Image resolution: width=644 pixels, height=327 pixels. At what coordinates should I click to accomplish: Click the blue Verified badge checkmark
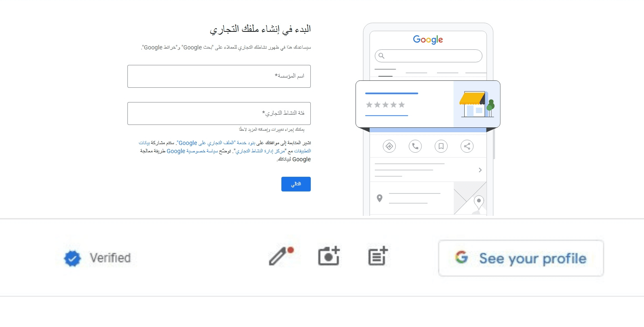pyautogui.click(x=72, y=258)
